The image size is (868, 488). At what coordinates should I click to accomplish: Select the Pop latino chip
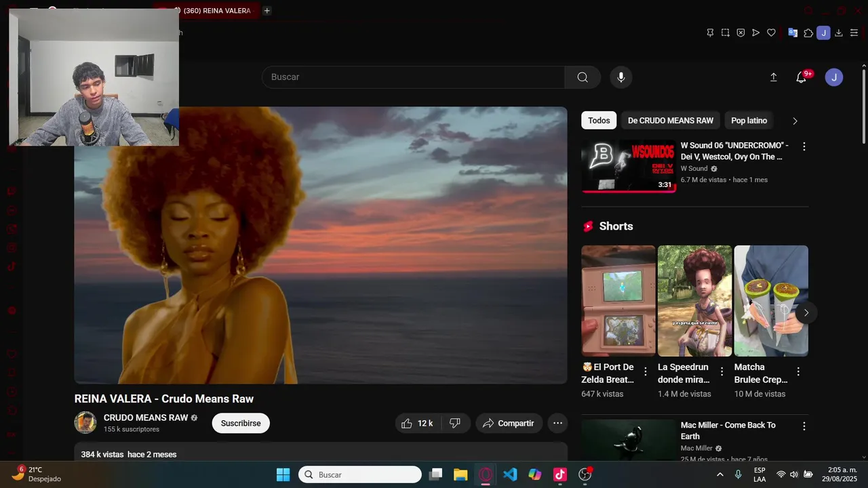749,121
